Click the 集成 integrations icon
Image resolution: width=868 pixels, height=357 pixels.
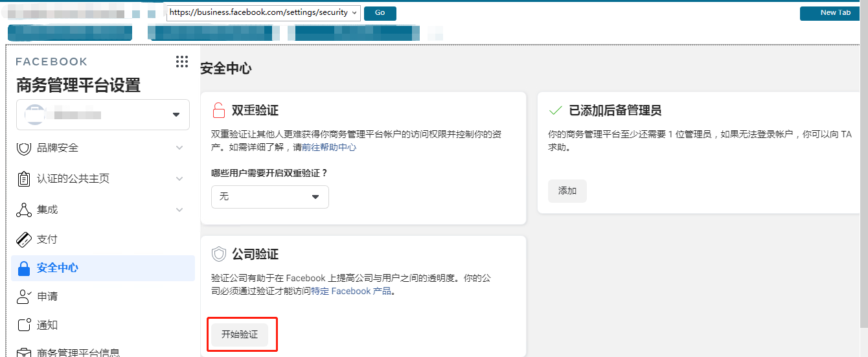coord(24,210)
